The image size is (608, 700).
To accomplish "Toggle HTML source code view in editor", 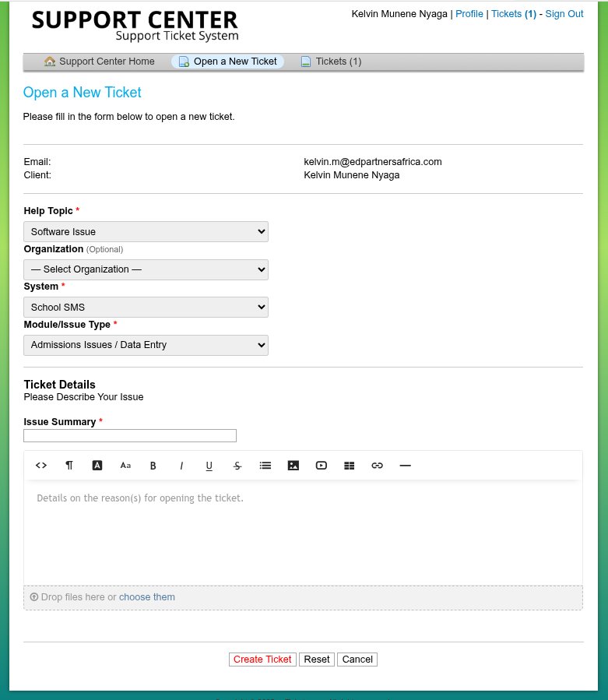I will coord(41,465).
